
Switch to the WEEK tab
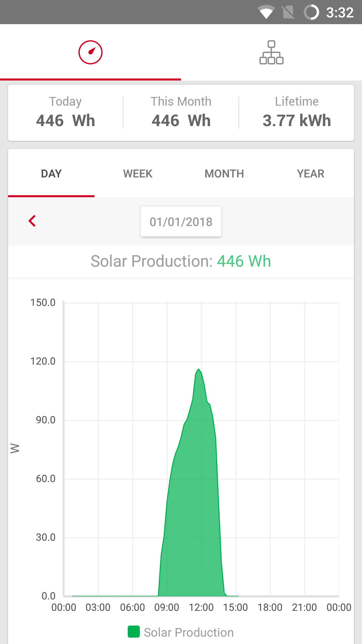pyautogui.click(x=138, y=174)
